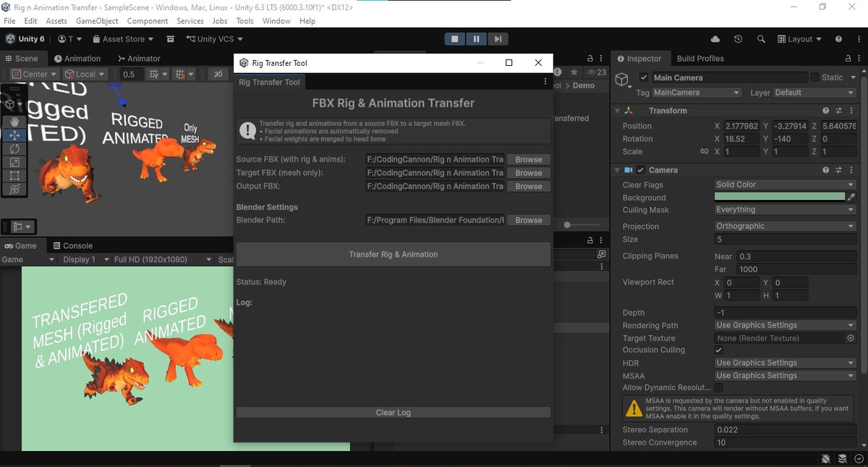Open the undo history icon
868x467 pixels.
(x=738, y=39)
